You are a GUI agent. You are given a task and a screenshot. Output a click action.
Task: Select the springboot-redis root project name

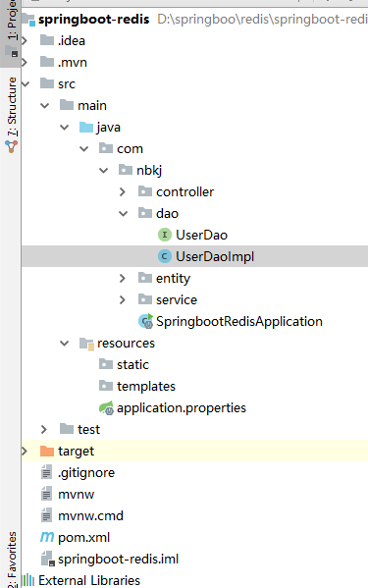point(93,19)
